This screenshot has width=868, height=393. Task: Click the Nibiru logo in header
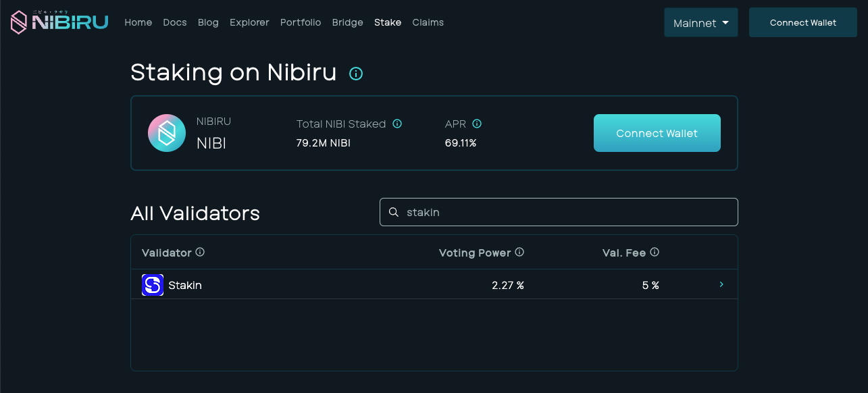pos(59,22)
